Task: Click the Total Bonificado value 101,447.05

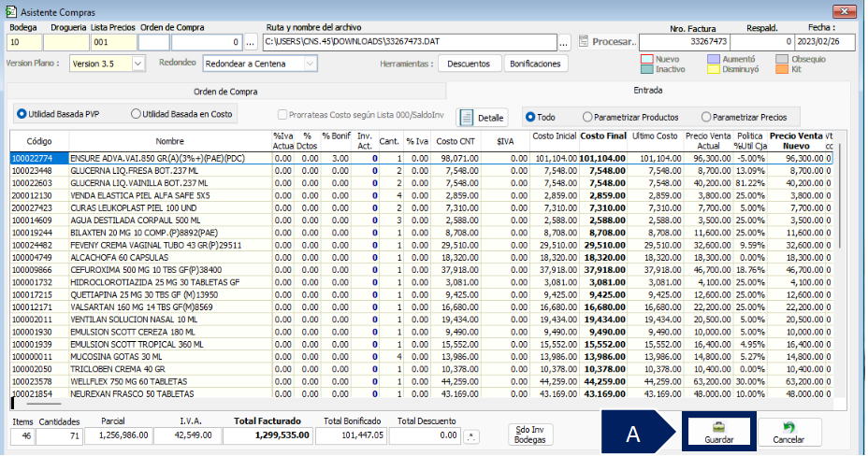Action: tap(351, 435)
